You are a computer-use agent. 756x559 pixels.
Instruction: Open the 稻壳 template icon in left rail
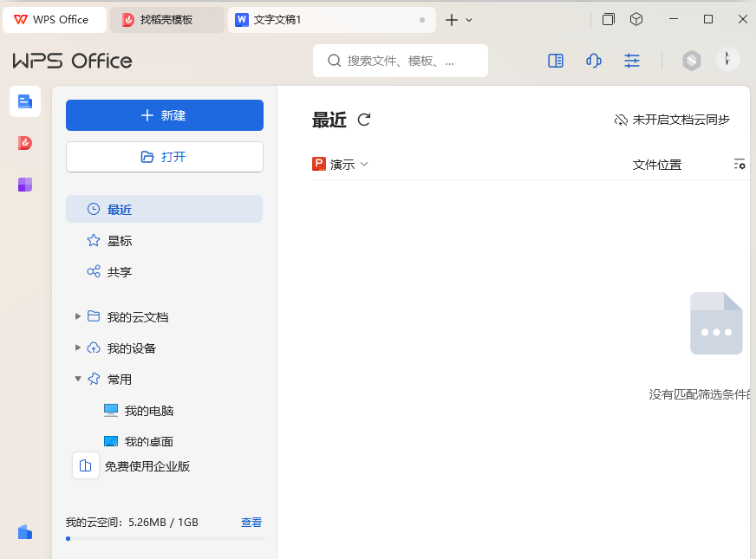tap(25, 143)
